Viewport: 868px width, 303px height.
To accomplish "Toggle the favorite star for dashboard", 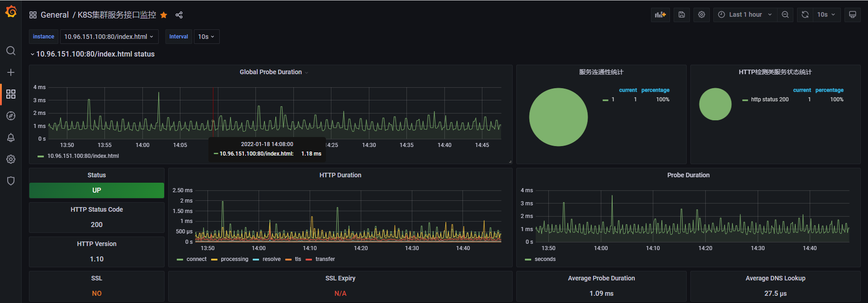I will (x=164, y=15).
